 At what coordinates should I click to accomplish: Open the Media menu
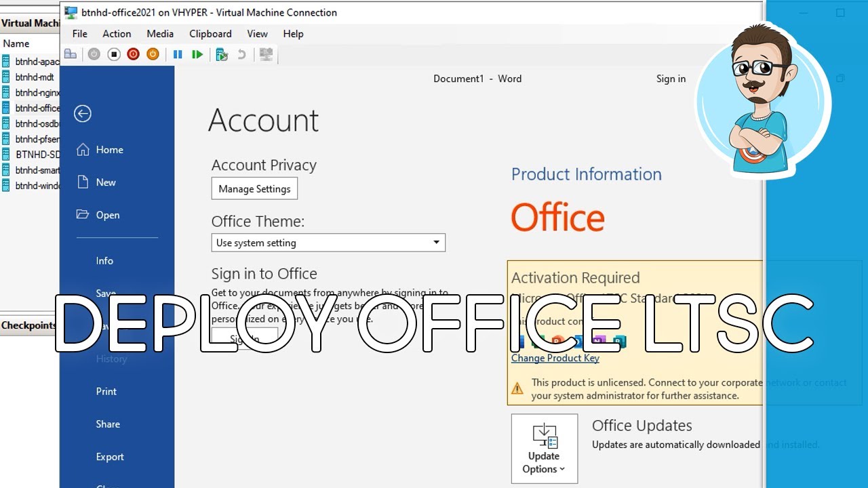coord(160,33)
